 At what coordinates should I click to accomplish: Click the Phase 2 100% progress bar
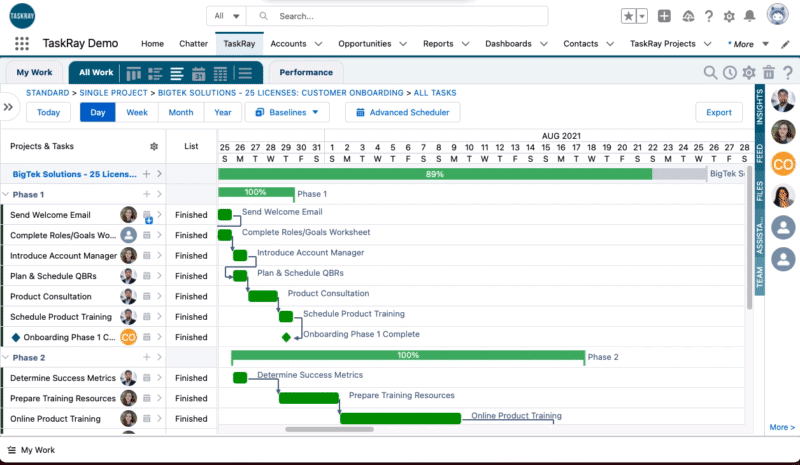(408, 355)
